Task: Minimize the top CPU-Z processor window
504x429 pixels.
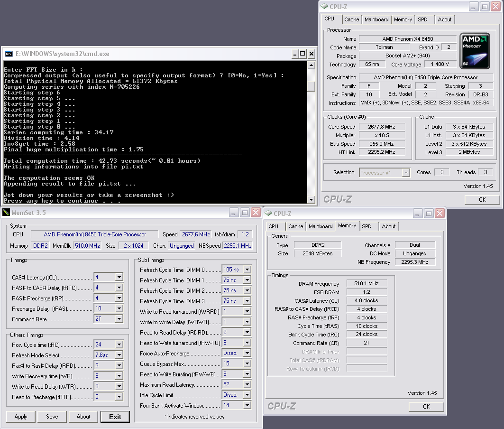Action: pyautogui.click(x=474, y=7)
